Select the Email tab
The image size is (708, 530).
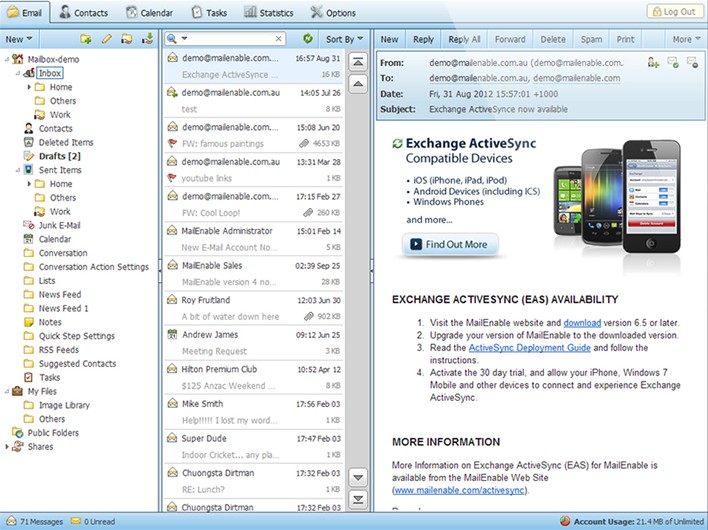point(25,12)
